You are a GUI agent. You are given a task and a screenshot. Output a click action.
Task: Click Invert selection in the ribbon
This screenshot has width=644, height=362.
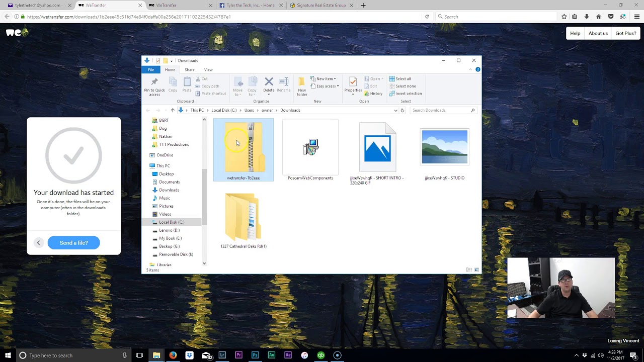click(406, 94)
